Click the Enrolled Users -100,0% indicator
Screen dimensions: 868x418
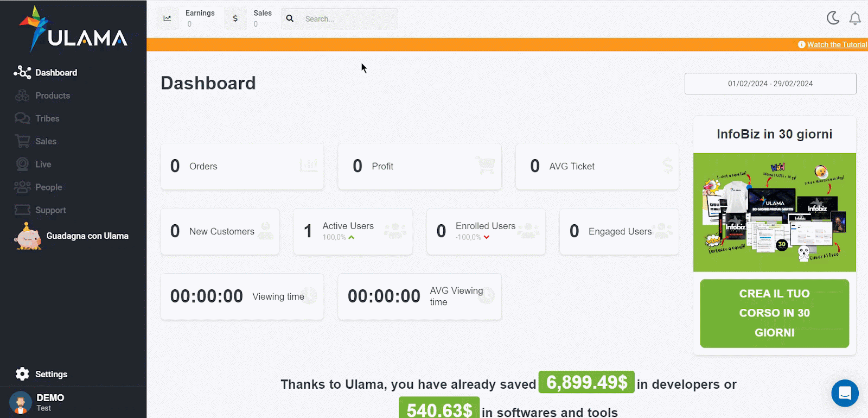[473, 237]
